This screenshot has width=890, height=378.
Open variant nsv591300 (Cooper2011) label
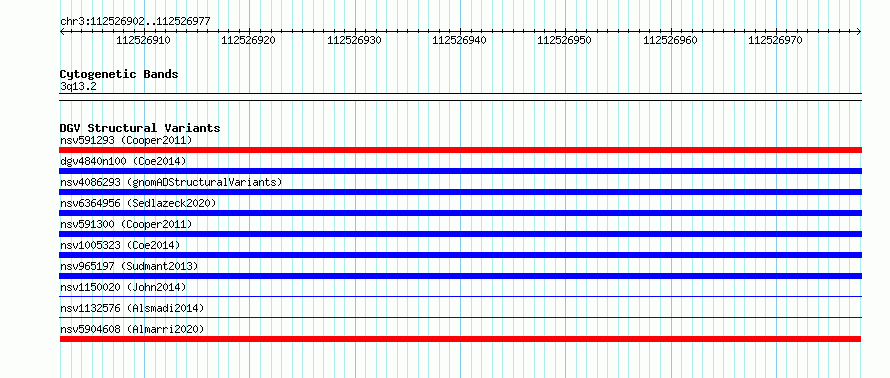[126, 224]
